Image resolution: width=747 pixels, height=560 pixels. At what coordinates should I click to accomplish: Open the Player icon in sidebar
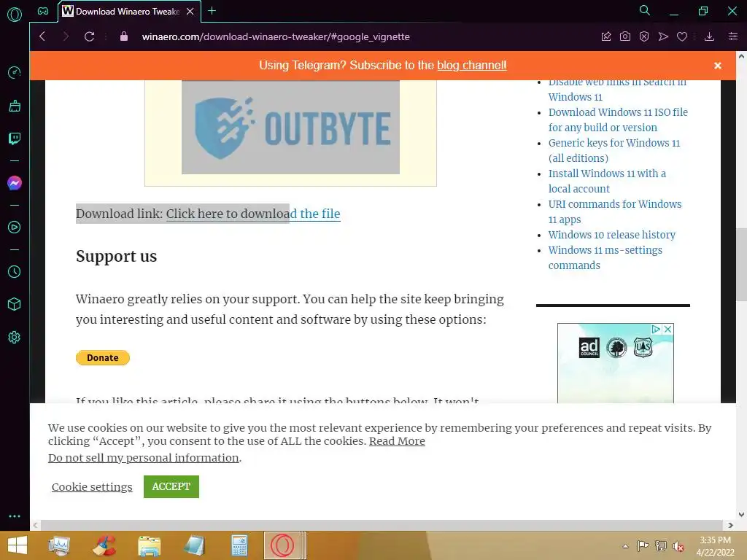point(15,227)
